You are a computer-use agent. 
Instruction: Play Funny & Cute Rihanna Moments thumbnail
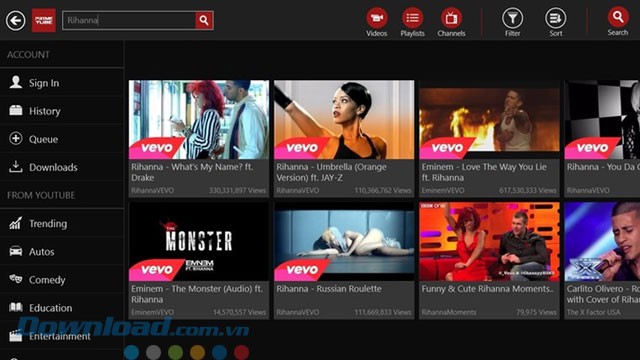(489, 242)
